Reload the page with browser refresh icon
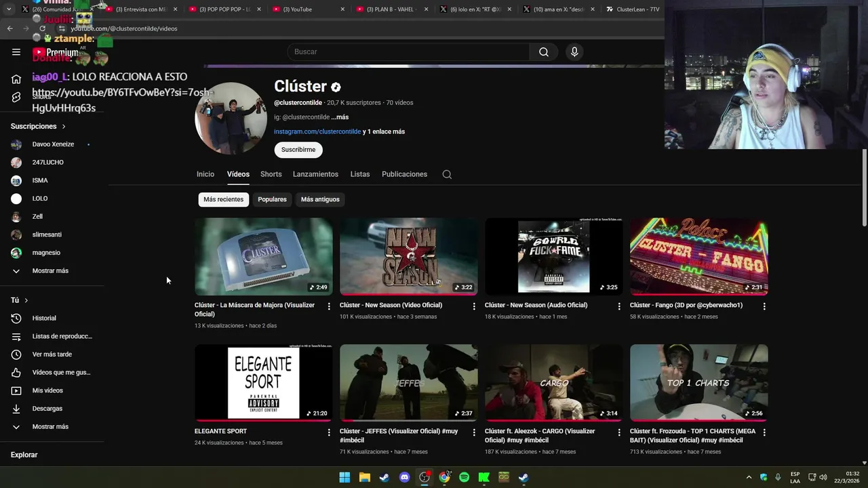Viewport: 868px width, 488px height. [42, 28]
